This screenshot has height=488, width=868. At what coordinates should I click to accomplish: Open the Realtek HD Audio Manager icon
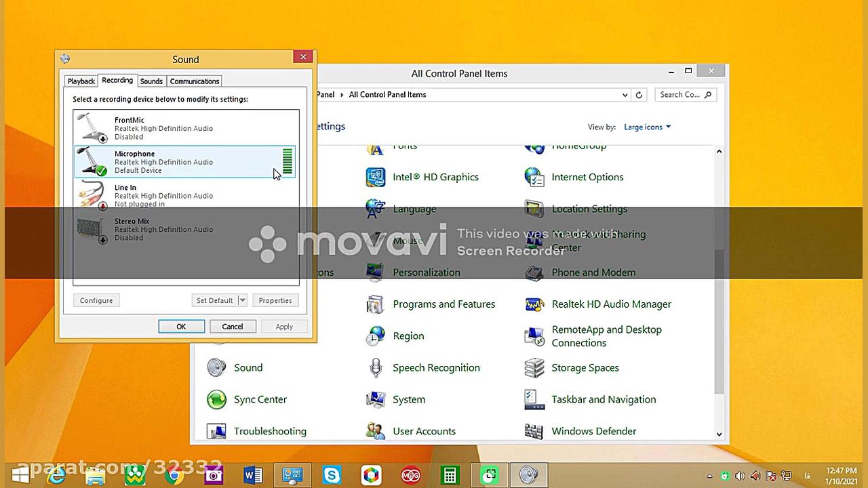coord(534,304)
